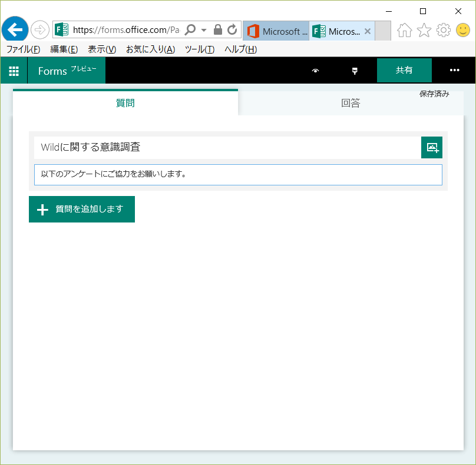
Task: Open the more options ellipsis menu
Action: [x=454, y=71]
